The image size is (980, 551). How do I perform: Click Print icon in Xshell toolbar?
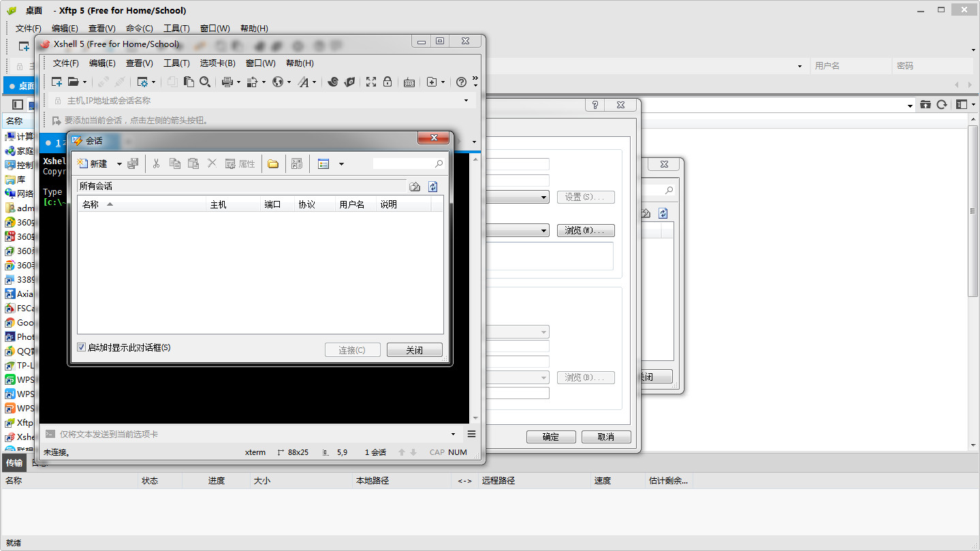click(227, 82)
